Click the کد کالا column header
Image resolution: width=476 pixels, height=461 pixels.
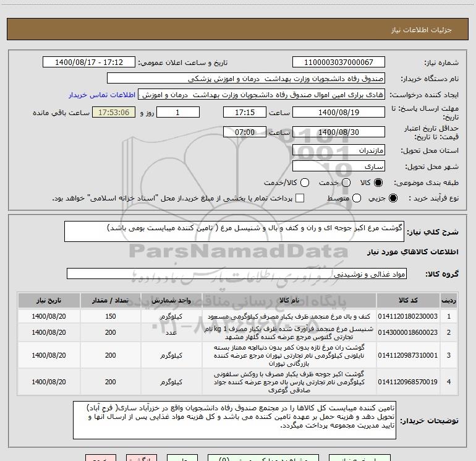(408, 300)
